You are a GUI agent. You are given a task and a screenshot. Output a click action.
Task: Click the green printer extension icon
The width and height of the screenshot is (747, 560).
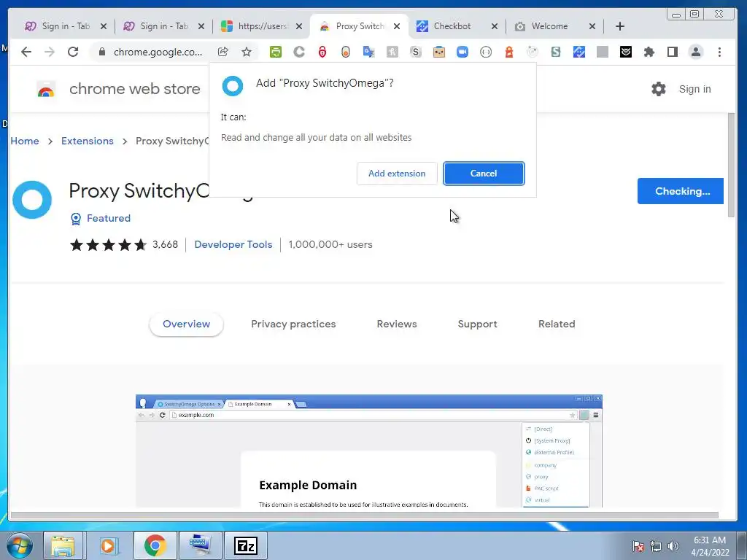click(275, 52)
